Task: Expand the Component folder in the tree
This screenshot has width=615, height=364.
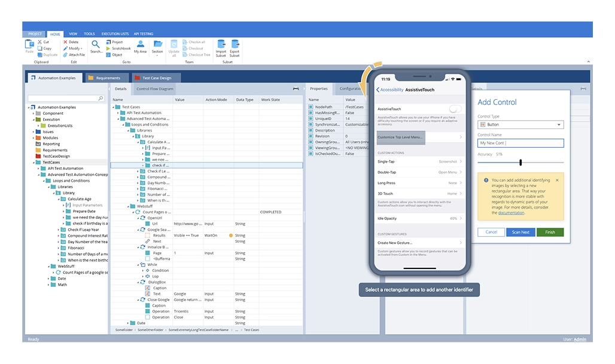Action: [x=34, y=114]
